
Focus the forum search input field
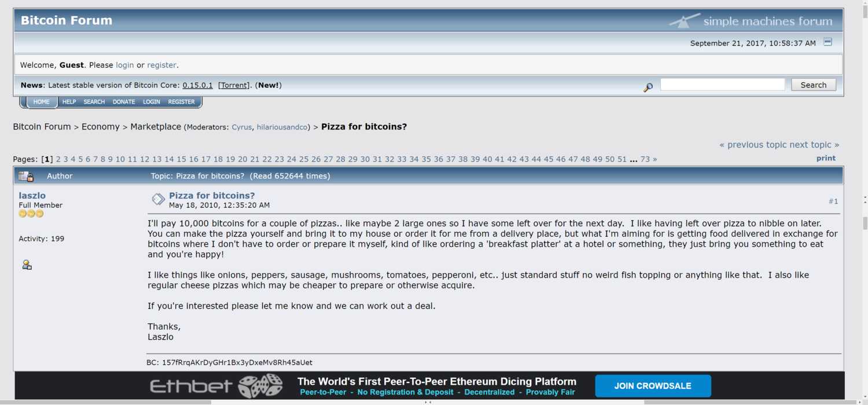[722, 84]
